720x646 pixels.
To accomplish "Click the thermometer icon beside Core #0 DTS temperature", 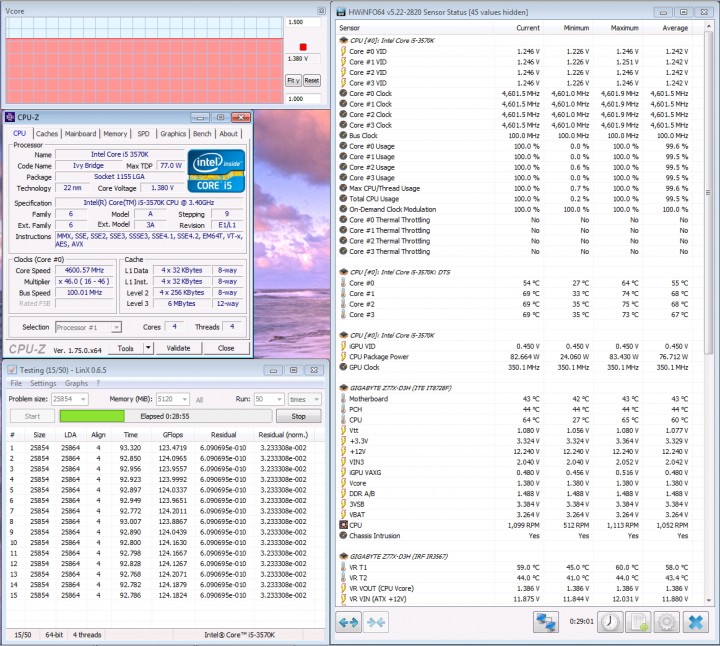I will (x=343, y=283).
